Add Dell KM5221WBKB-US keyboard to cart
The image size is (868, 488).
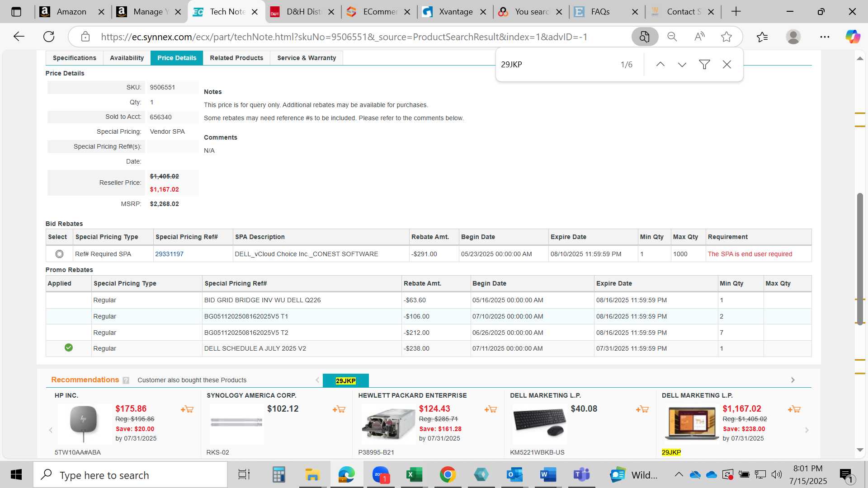(642, 409)
